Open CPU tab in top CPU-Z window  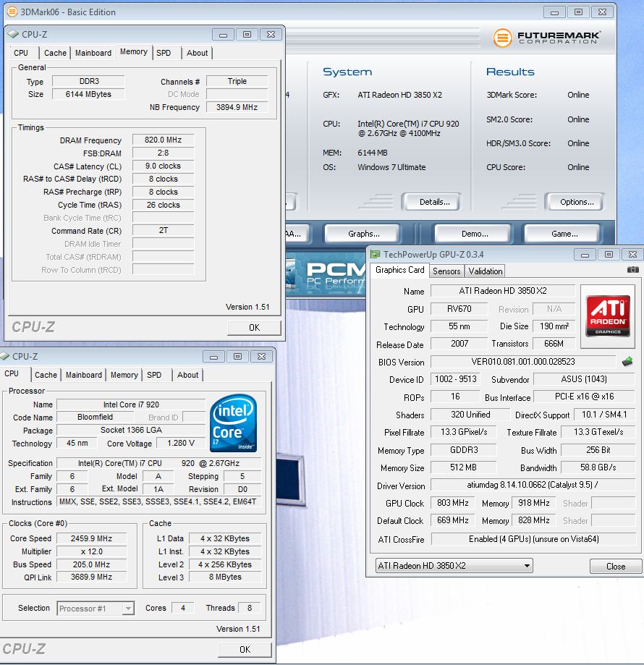tap(21, 53)
